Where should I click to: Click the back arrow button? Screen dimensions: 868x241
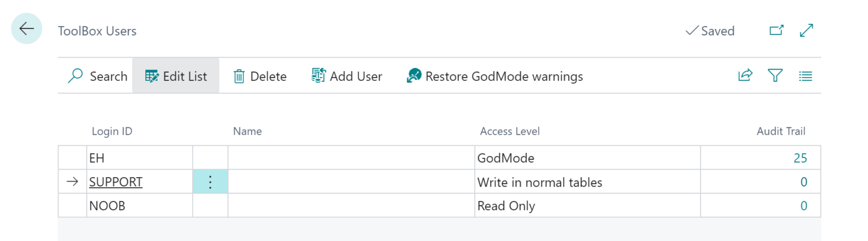click(x=27, y=29)
